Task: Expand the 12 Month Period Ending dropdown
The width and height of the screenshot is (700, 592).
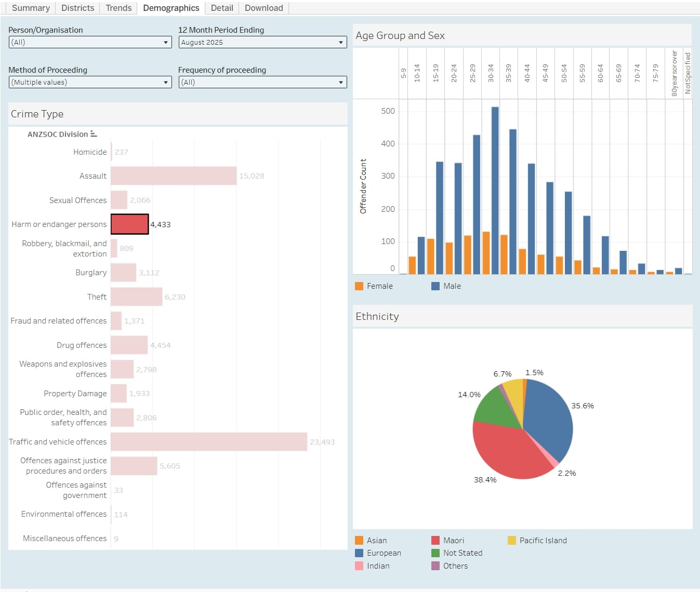Action: tap(262, 43)
